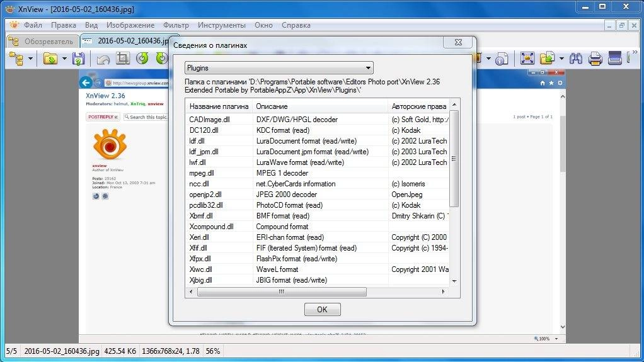Click the 1366x768x24 dimensions status field
The width and height of the screenshot is (644, 362).
pyautogui.click(x=170, y=351)
